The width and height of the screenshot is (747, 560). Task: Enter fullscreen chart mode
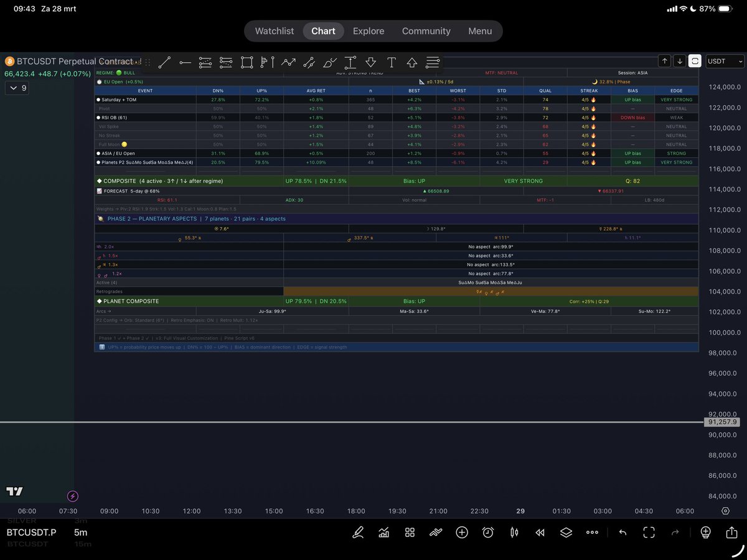[649, 533]
